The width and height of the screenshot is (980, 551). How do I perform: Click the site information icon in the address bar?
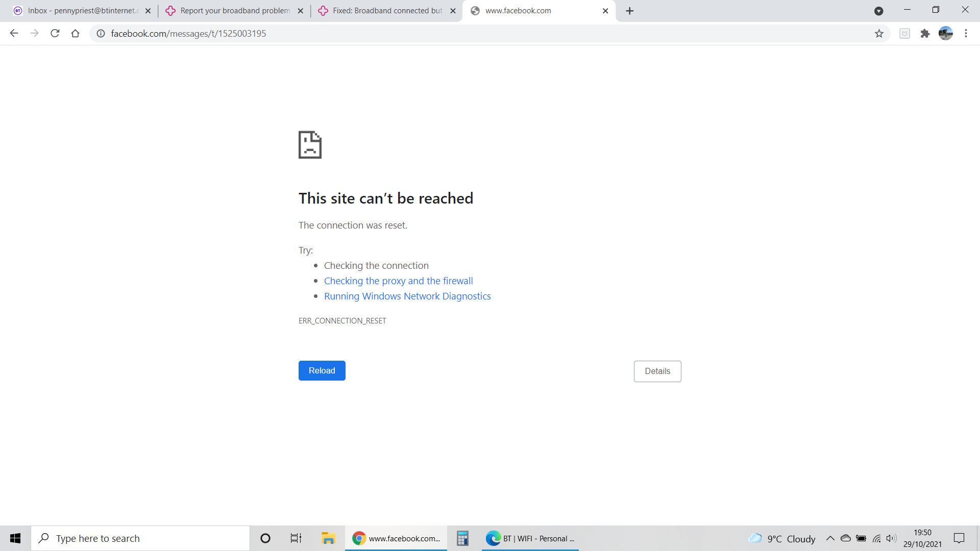[x=101, y=34]
